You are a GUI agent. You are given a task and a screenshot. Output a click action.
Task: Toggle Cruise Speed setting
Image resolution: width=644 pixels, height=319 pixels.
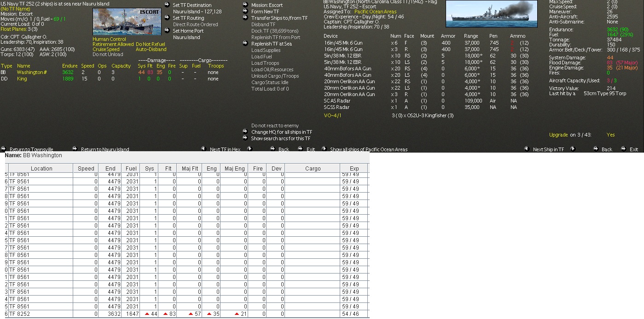(x=106, y=49)
